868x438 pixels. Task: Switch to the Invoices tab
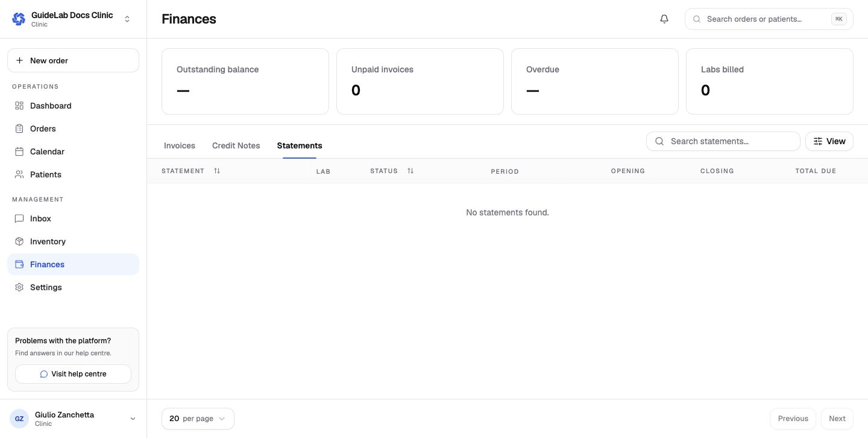coord(180,145)
